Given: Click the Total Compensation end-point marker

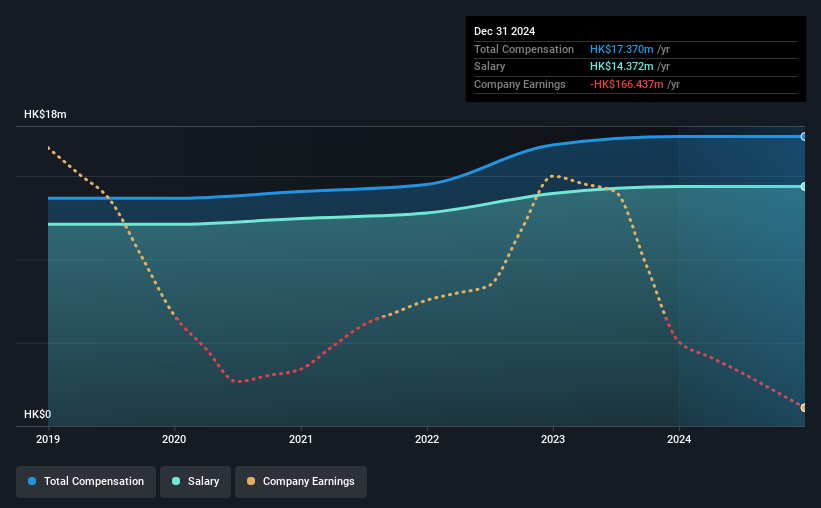Looking at the screenshot, I should pos(804,137).
